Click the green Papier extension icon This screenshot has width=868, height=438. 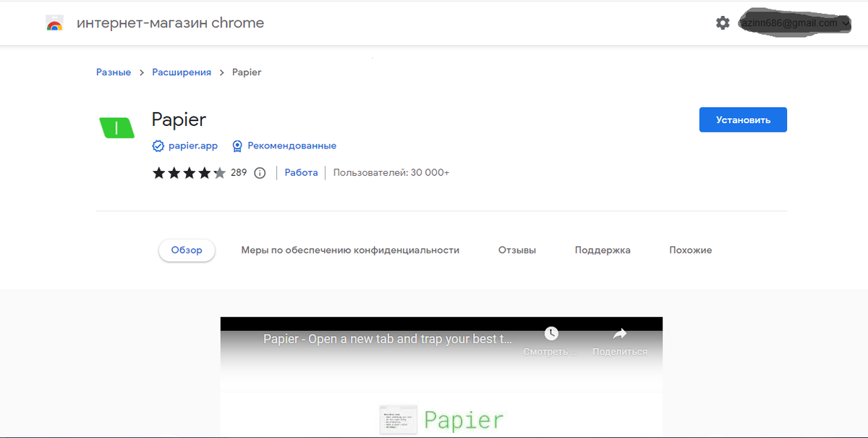coord(116,127)
